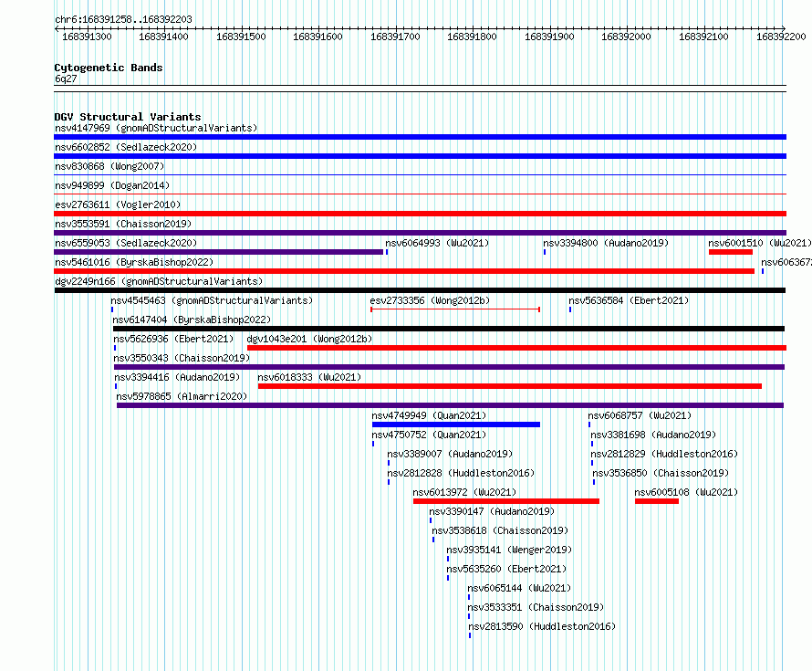Click nsv6068757 (Wu2021) label
The width and height of the screenshot is (812, 671).
pos(640,415)
